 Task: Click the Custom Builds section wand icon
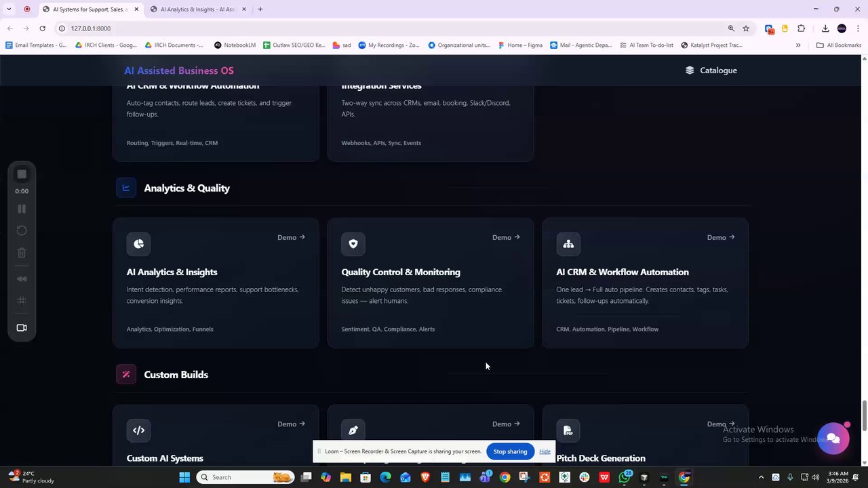tap(126, 374)
